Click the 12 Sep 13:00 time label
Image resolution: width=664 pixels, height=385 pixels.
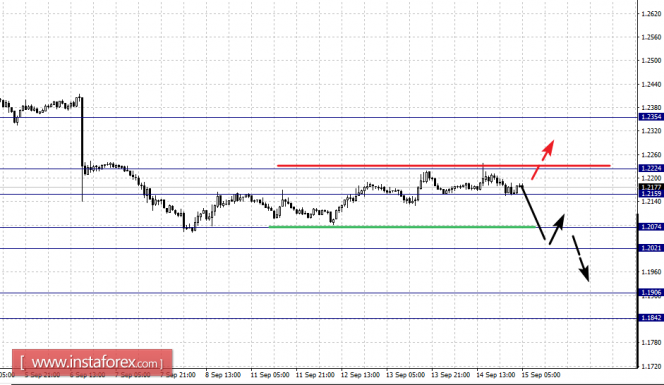tap(360, 375)
